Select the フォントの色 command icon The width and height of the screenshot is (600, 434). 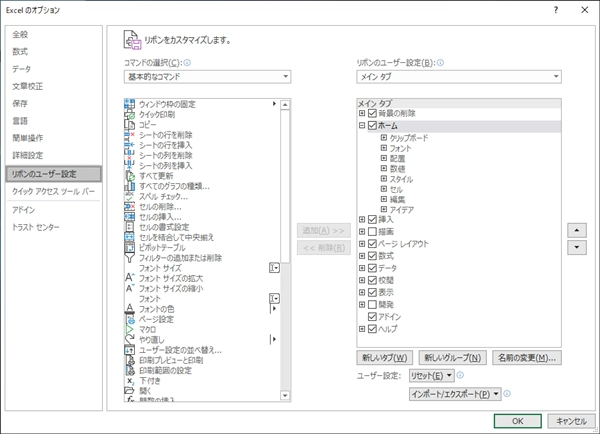coord(130,309)
